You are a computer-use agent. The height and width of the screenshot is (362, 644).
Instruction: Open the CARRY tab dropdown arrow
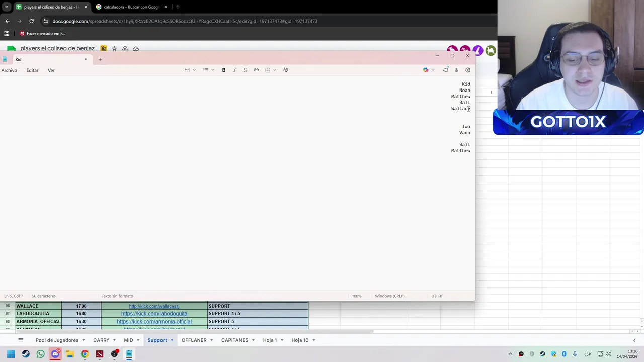click(x=114, y=340)
